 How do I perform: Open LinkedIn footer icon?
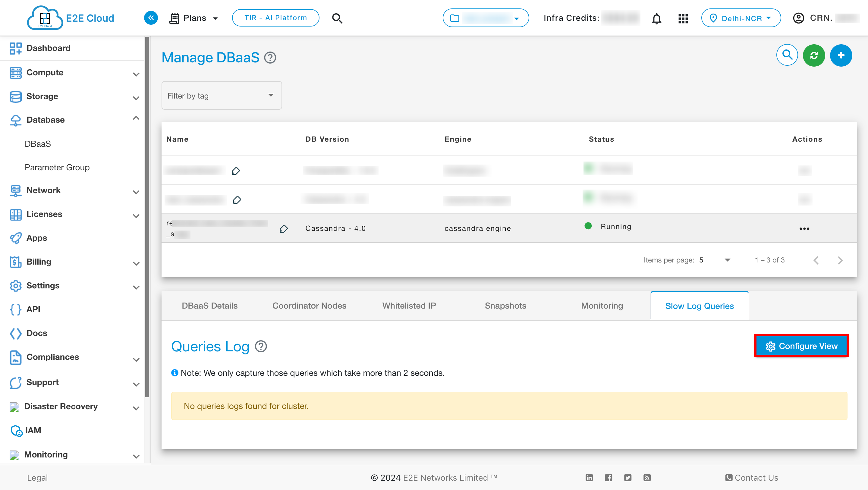pyautogui.click(x=589, y=478)
